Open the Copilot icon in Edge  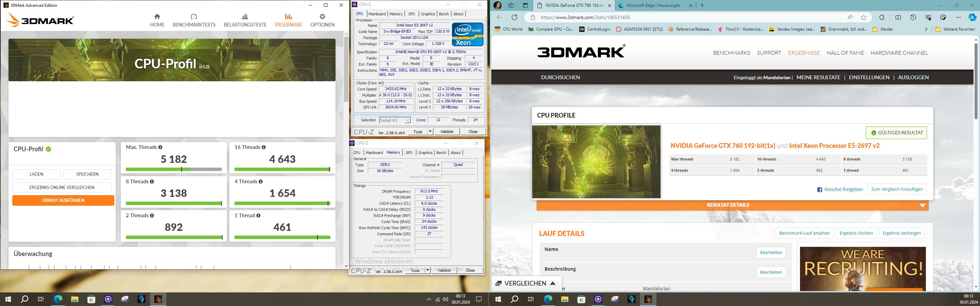point(973,17)
